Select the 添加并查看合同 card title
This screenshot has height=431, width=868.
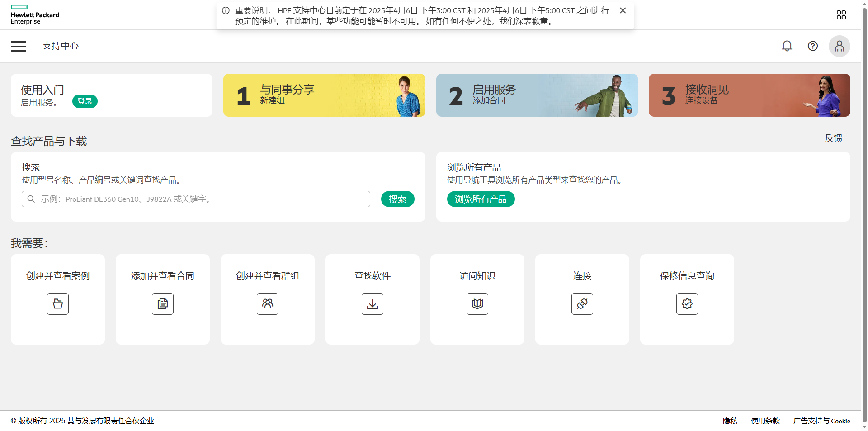[x=163, y=276]
